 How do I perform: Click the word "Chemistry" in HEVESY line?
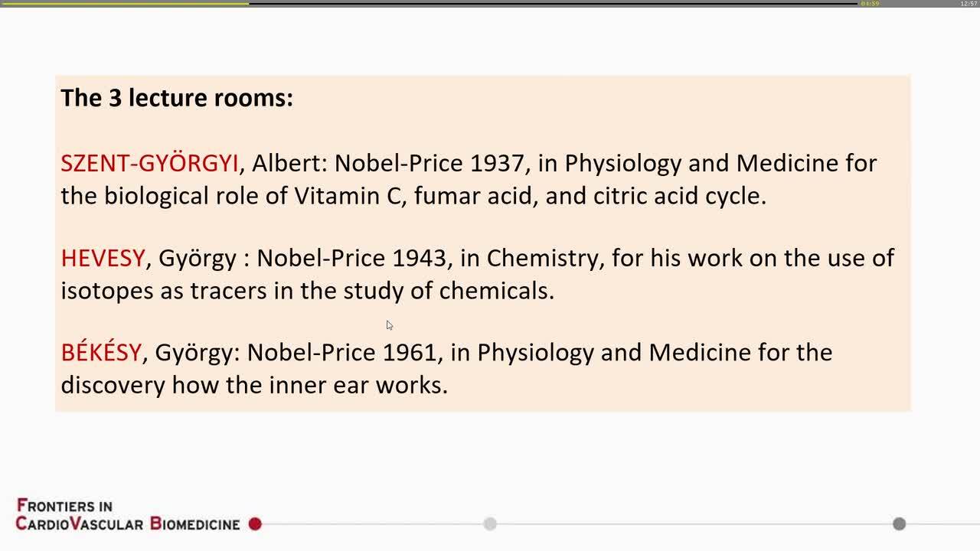coord(546,258)
